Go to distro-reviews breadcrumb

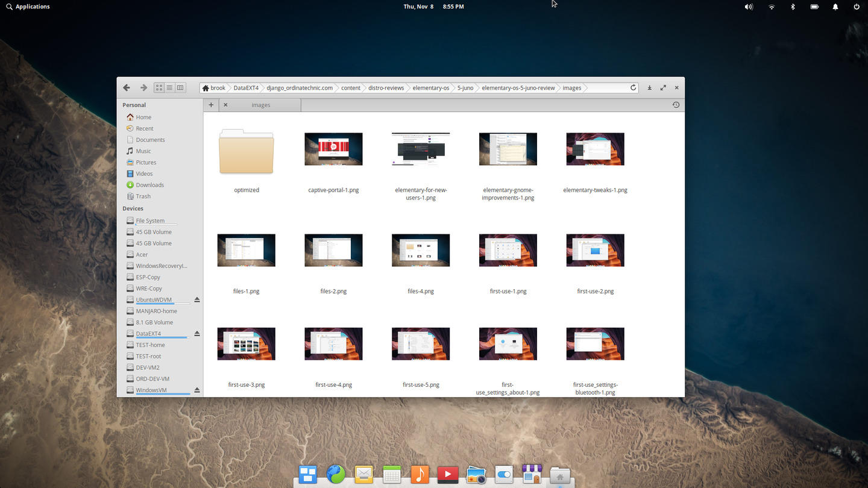coord(386,88)
